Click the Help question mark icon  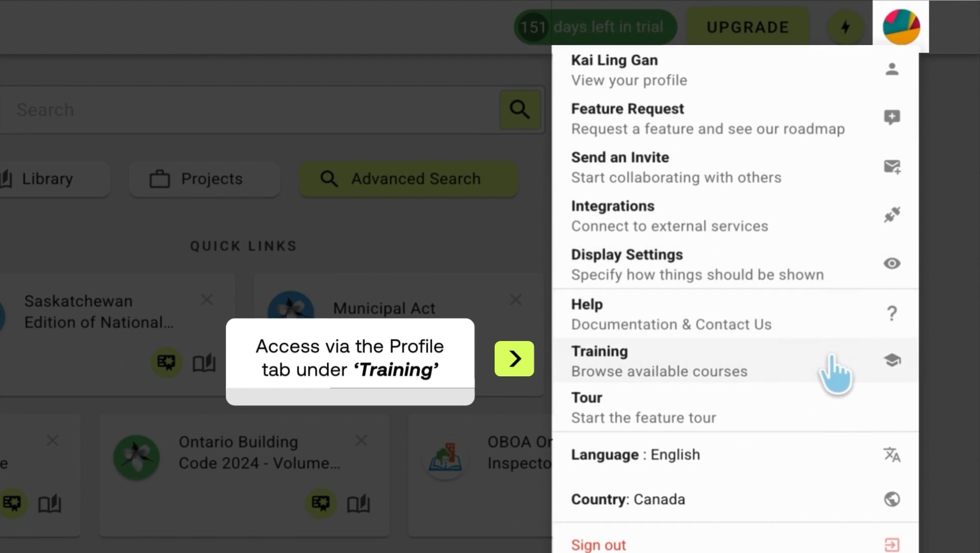[x=892, y=313]
